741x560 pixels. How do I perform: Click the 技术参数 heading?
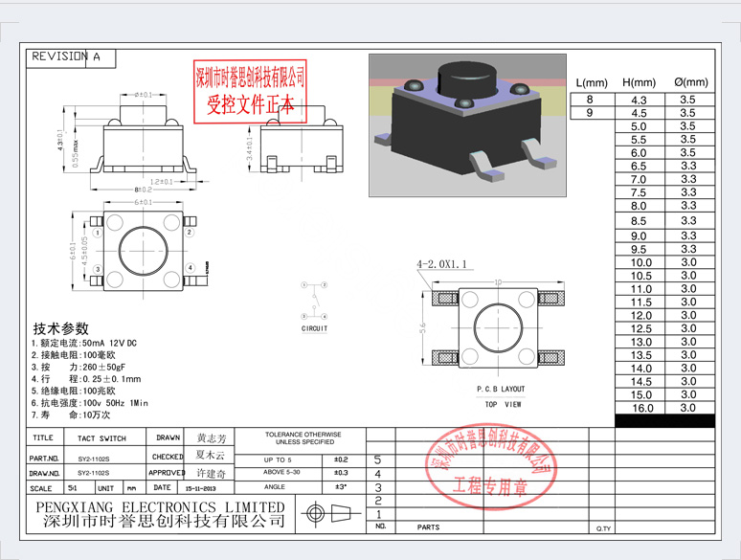click(x=61, y=328)
